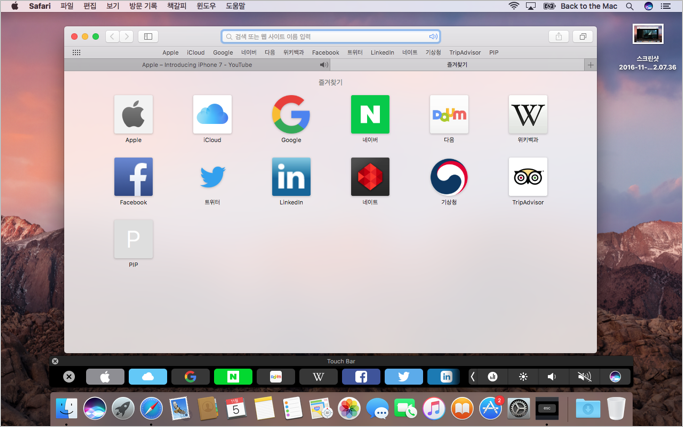
Task: Open the Google favorite tile
Action: point(291,115)
